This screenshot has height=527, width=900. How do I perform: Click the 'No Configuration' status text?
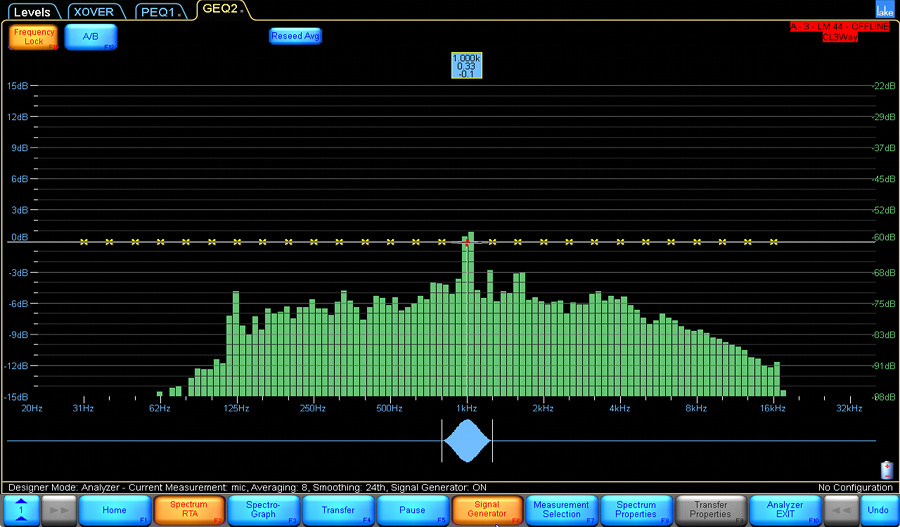click(x=855, y=487)
